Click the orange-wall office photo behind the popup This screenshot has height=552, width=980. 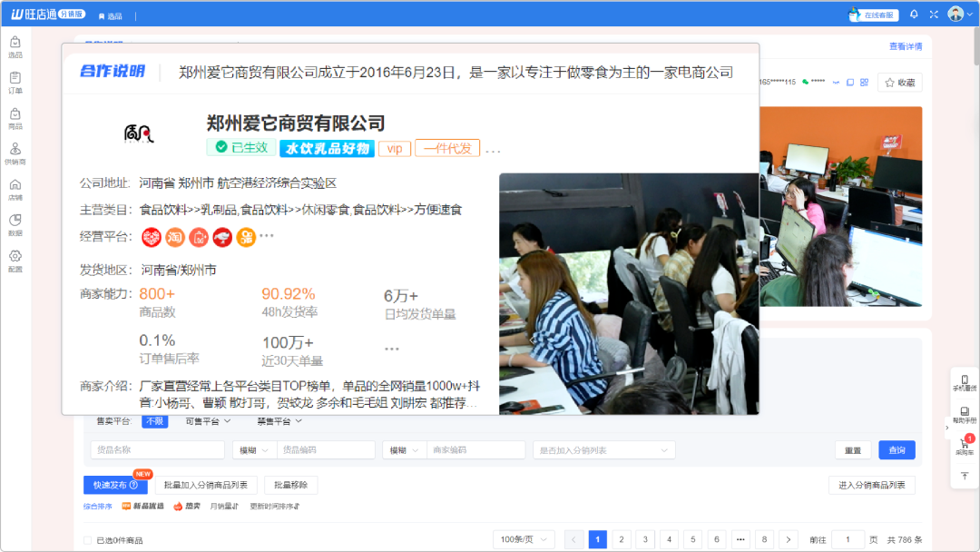point(840,206)
